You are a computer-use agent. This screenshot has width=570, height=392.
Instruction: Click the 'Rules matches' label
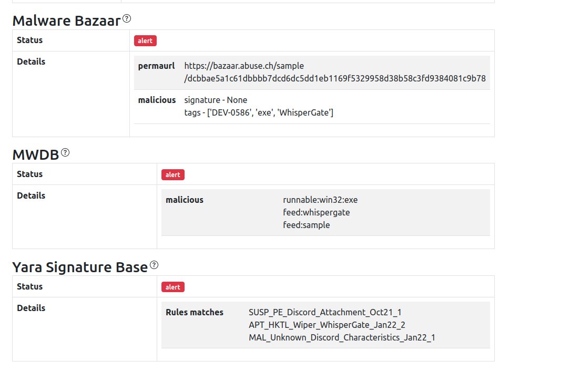coord(195,313)
